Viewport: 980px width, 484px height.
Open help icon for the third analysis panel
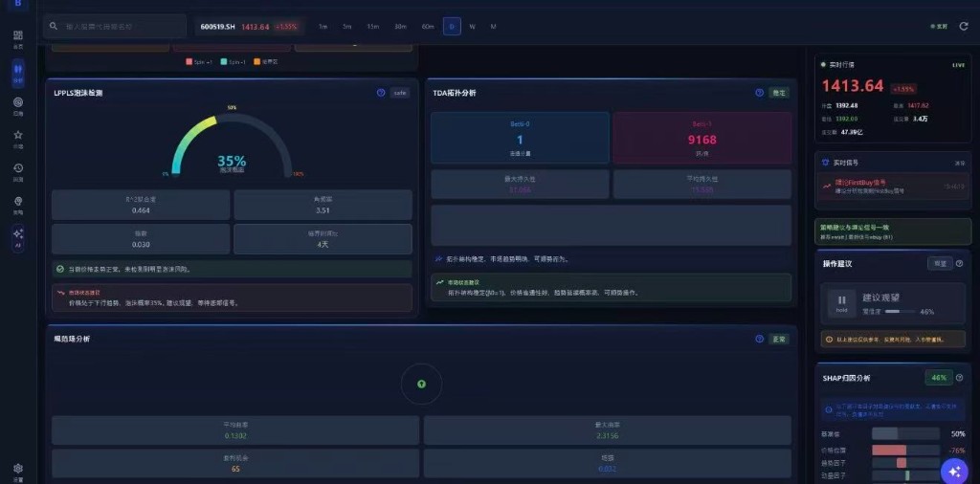point(759,339)
